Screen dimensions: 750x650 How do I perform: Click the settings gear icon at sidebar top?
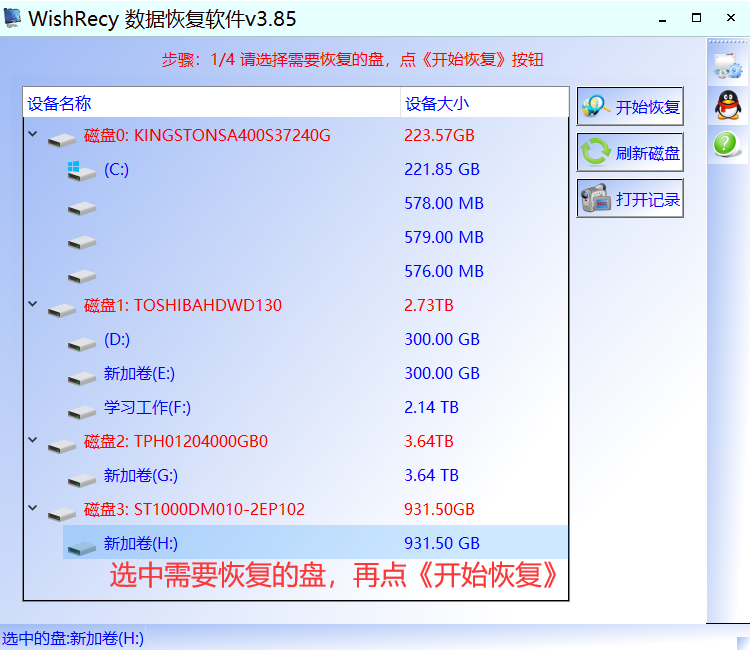pyautogui.click(x=728, y=66)
